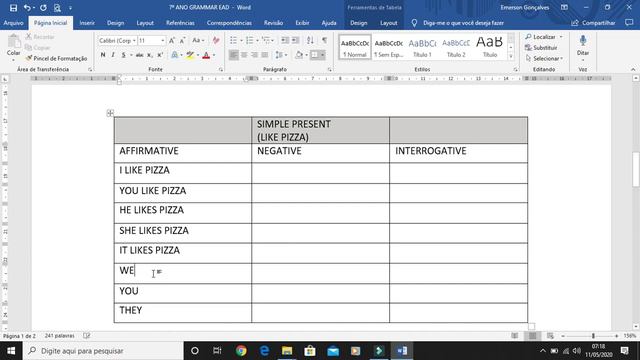
Task: Click the subscript x₂ icon
Action: [x=150, y=55]
